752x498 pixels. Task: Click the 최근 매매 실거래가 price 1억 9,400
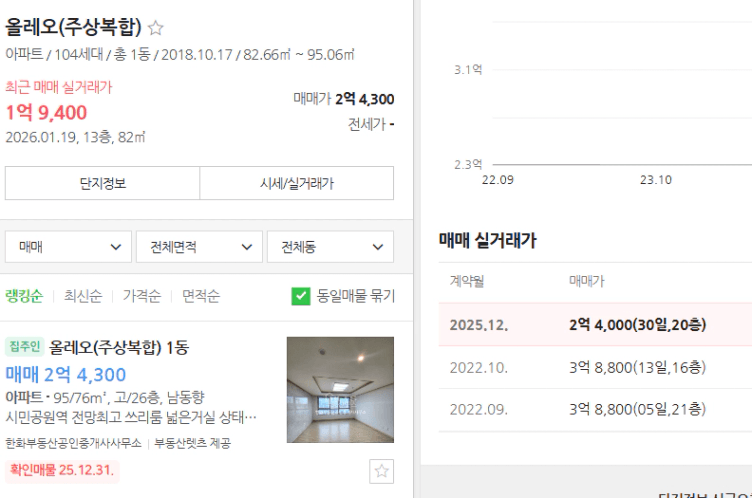pyautogui.click(x=46, y=113)
